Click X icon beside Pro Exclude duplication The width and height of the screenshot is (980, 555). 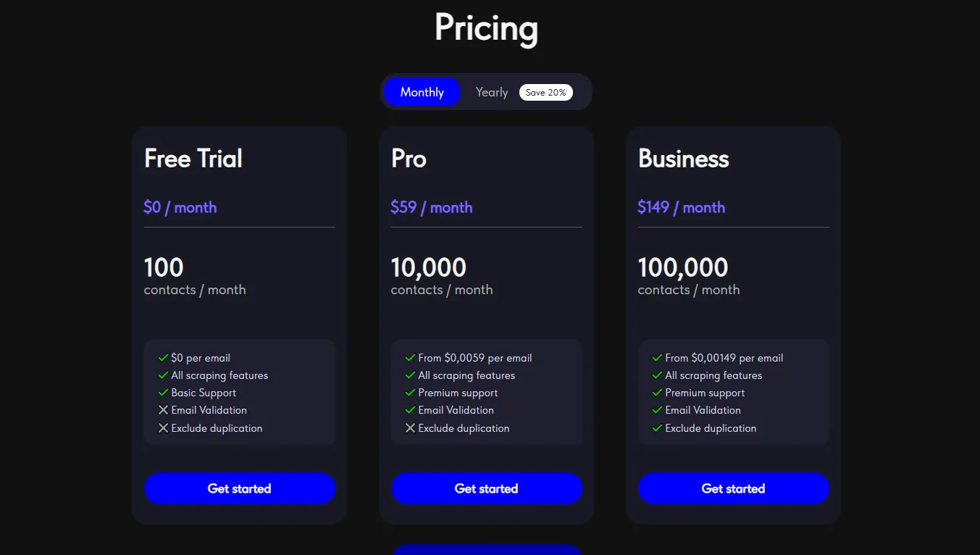pos(410,428)
